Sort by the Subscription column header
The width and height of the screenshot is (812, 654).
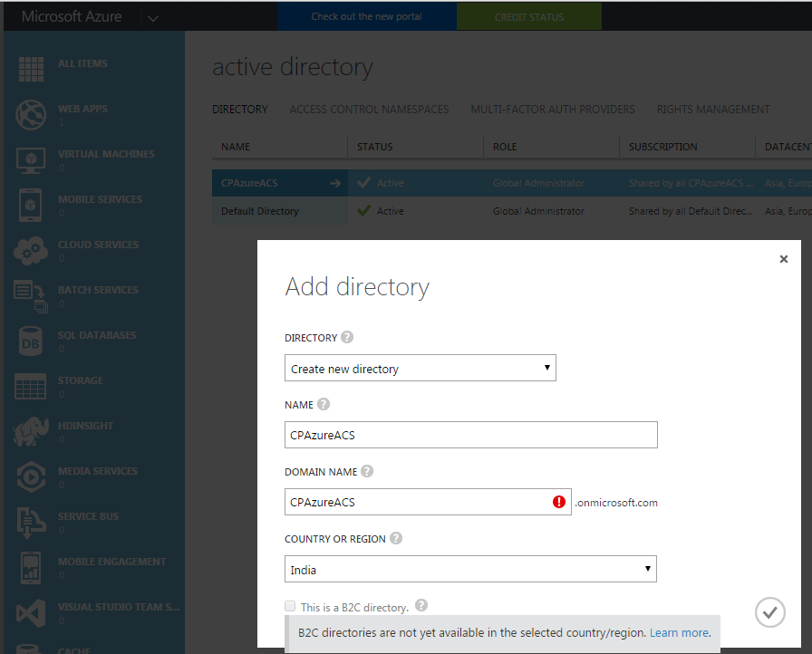[x=662, y=147]
